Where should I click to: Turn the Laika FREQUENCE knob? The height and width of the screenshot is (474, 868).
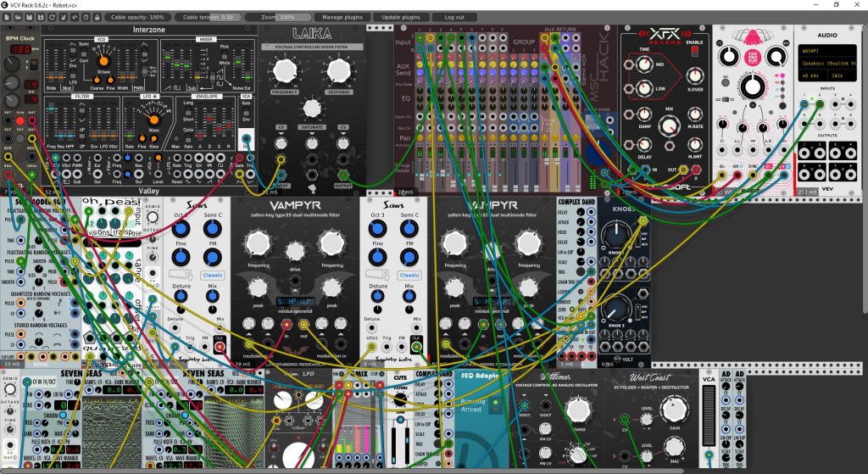click(x=285, y=70)
